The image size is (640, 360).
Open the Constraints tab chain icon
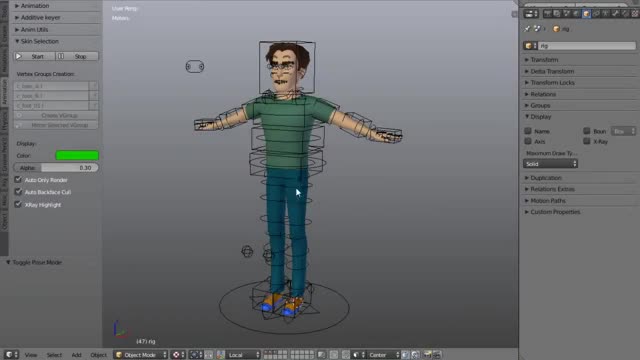(596, 14)
